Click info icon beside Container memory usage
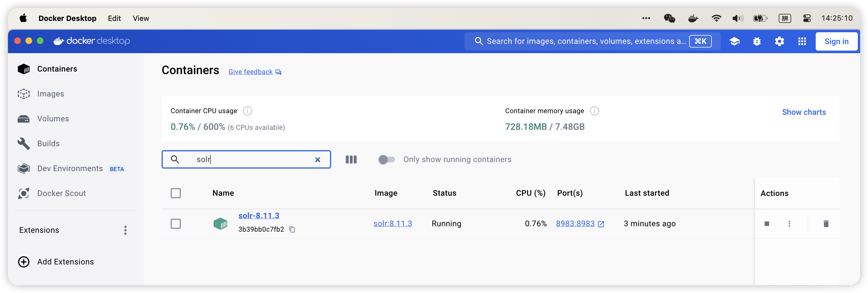The height and width of the screenshot is (293, 868). click(594, 111)
